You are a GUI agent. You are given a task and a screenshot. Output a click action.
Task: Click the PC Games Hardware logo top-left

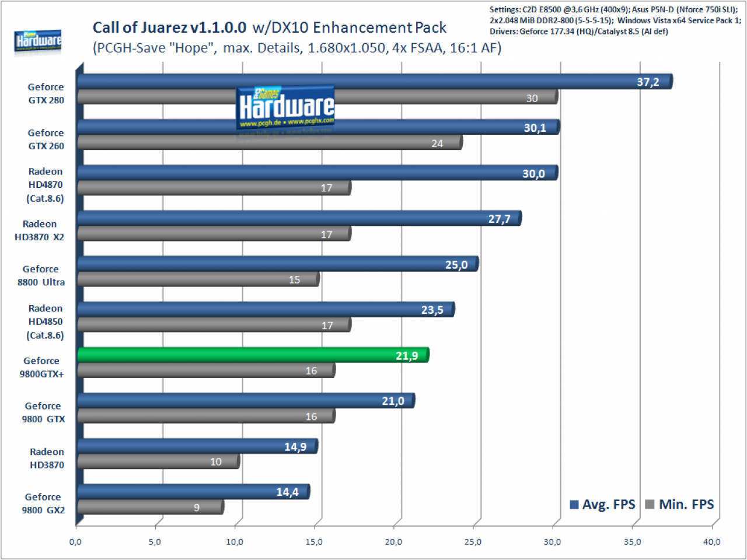tap(38, 41)
